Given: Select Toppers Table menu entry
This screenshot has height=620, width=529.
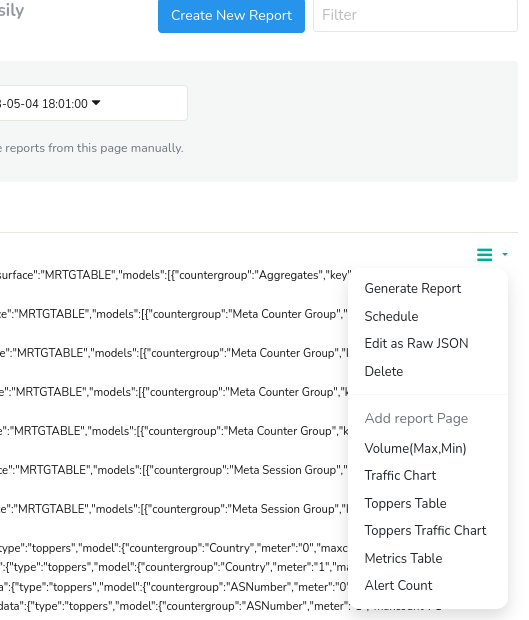Looking at the screenshot, I should pyautogui.click(x=405, y=503).
